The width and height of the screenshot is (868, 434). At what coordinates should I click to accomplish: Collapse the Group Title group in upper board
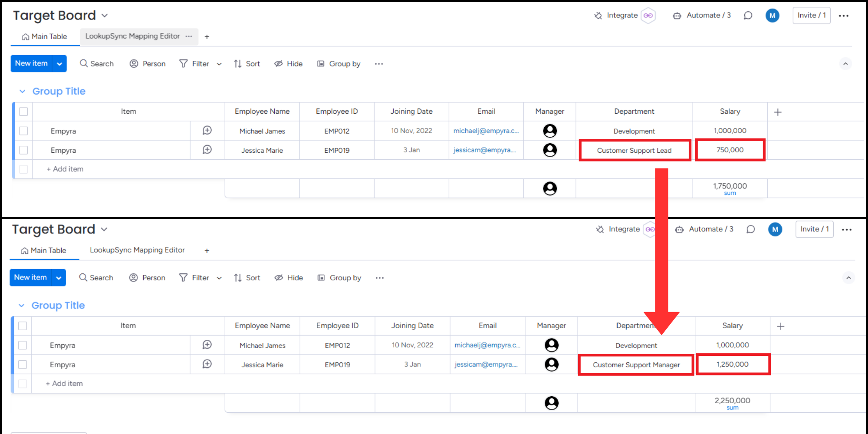[x=22, y=92]
